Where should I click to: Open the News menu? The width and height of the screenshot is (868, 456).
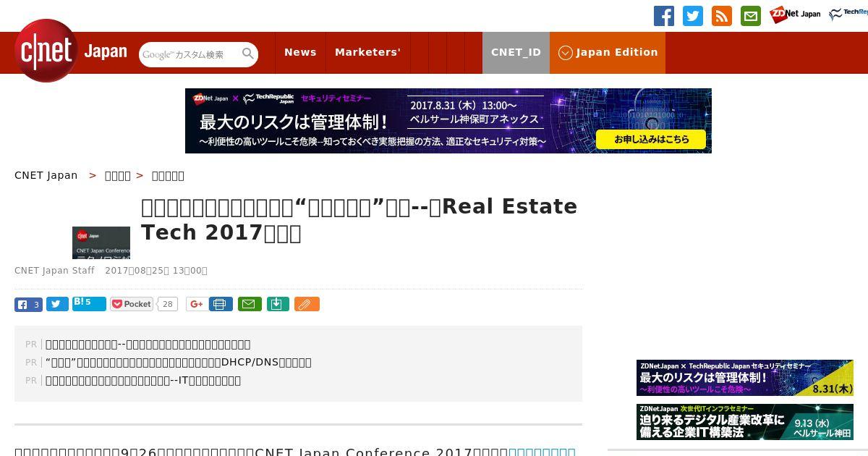point(300,52)
